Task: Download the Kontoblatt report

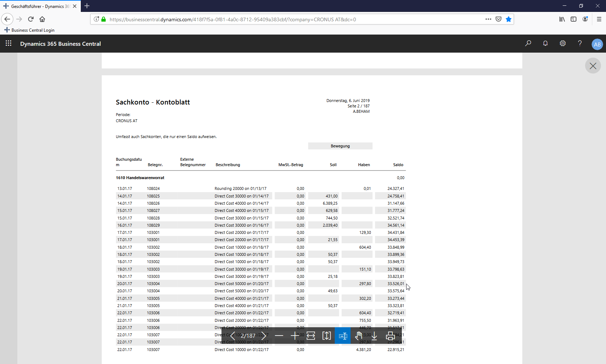Action: pos(374,336)
